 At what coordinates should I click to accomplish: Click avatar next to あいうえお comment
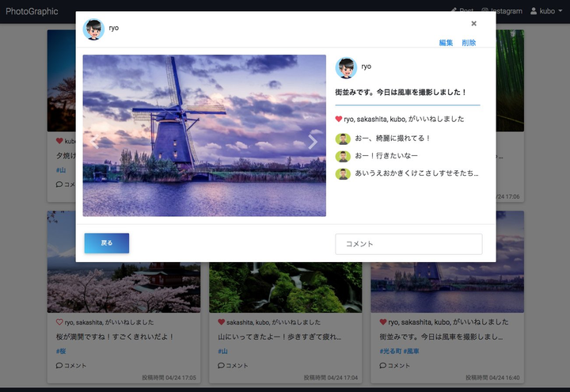pyautogui.click(x=343, y=173)
